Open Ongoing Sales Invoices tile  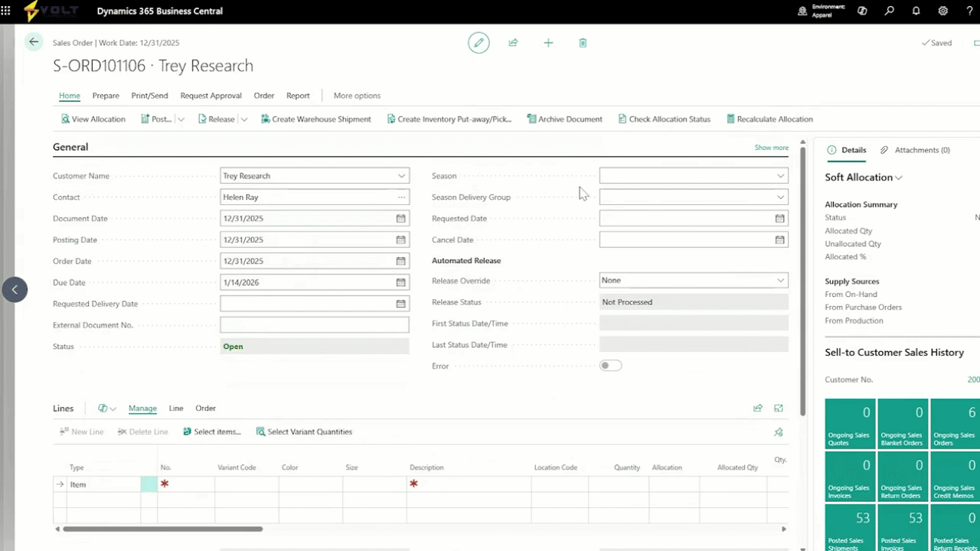[850, 476]
